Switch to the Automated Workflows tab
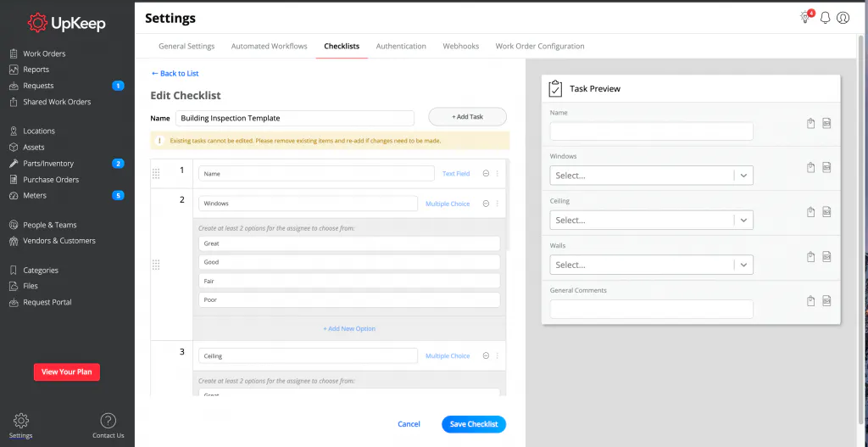 click(x=269, y=46)
